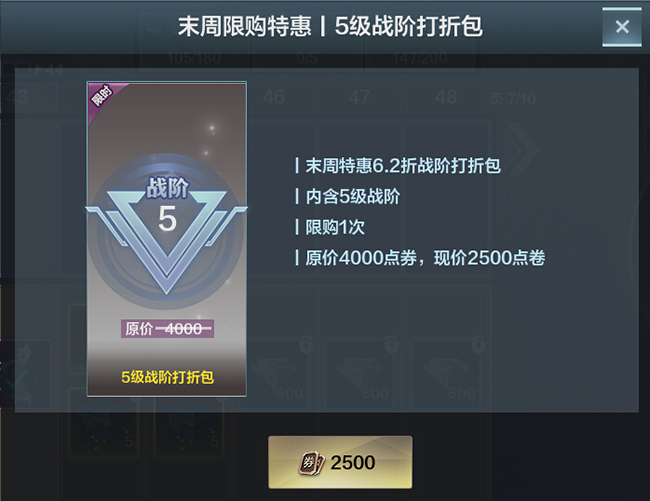Select dimmed level 47 in the background

(359, 97)
